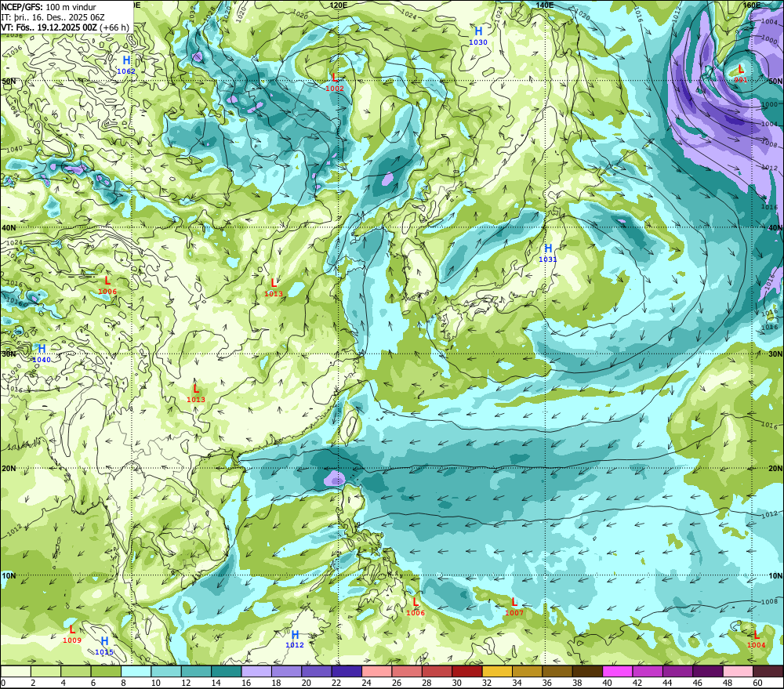784x689 pixels.
Task: Click the green 6–8 legend swatch
Action: pos(106,671)
